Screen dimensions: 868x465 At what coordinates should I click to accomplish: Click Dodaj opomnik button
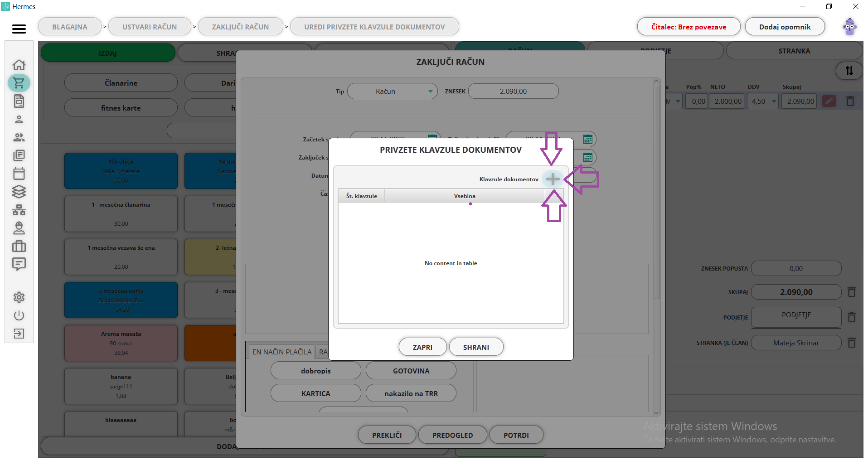[x=785, y=27]
